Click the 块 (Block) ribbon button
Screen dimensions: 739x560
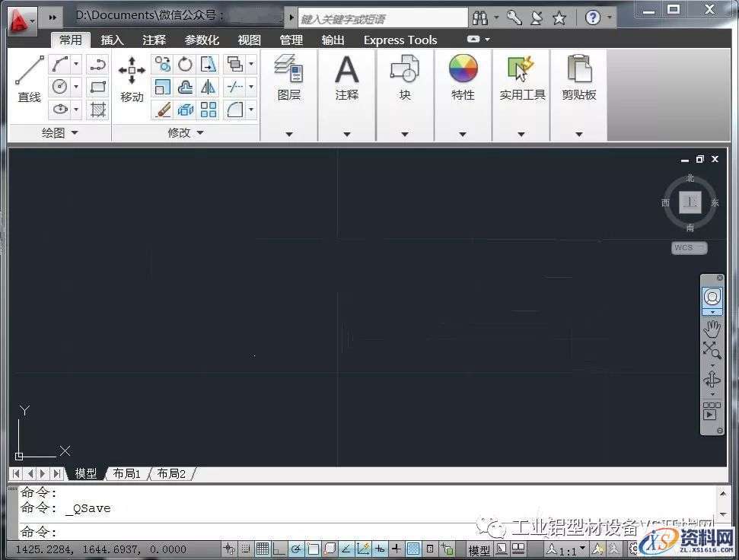click(404, 76)
